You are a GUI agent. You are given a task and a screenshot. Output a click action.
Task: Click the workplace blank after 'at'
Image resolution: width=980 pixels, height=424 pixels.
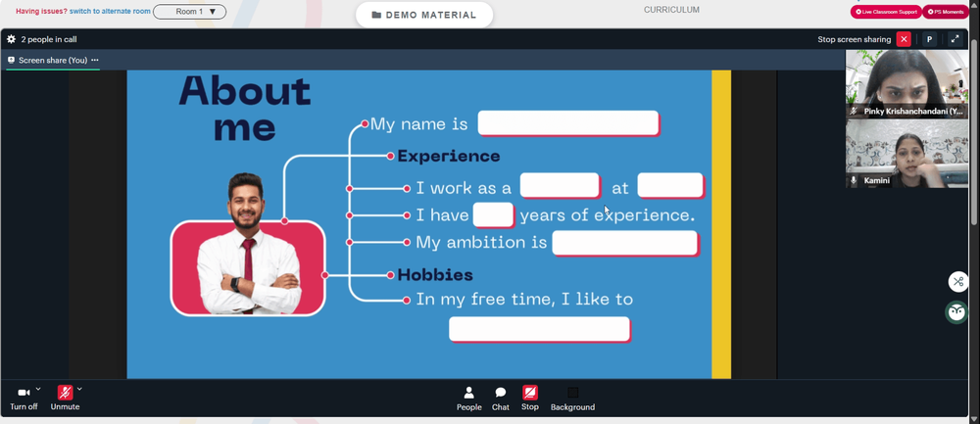click(x=670, y=185)
